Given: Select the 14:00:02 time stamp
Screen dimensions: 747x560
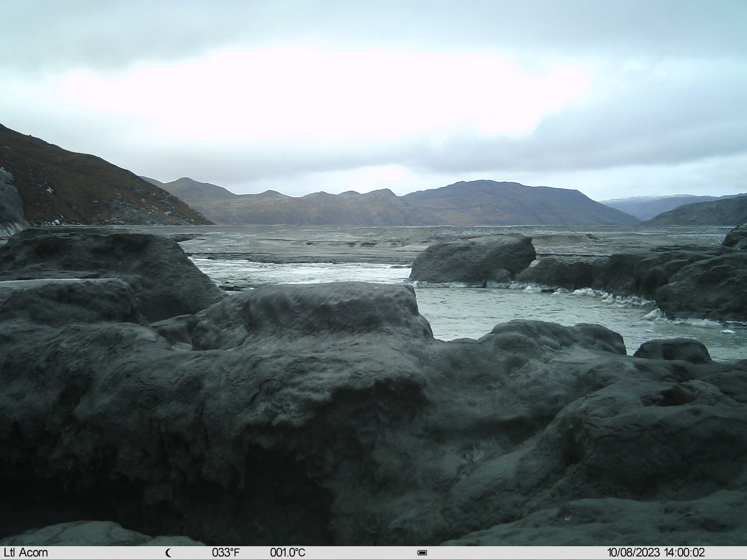Looking at the screenshot, I should 684,553.
